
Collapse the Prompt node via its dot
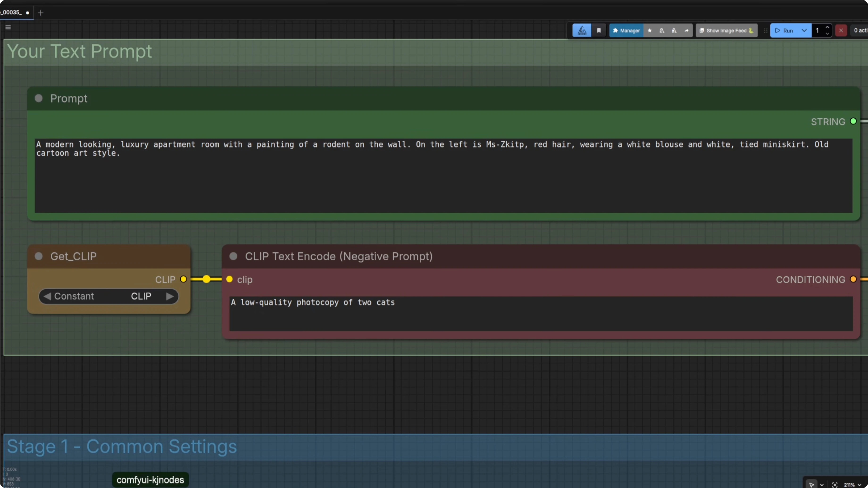(x=39, y=98)
